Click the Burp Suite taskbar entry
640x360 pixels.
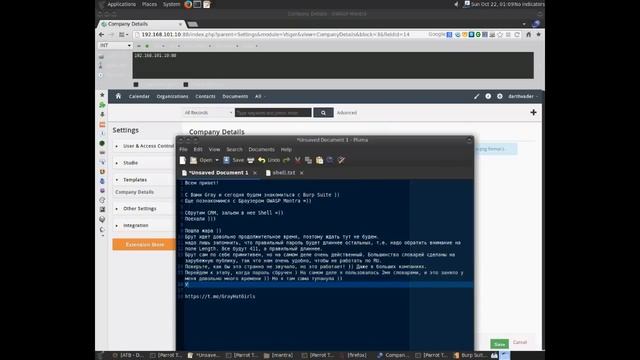469,356
